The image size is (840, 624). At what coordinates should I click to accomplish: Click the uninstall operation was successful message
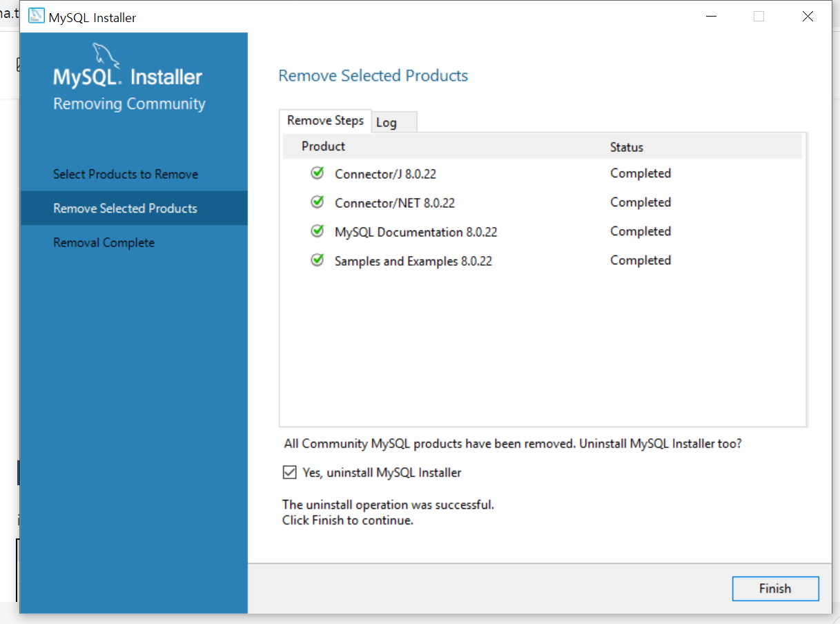pyautogui.click(x=388, y=505)
